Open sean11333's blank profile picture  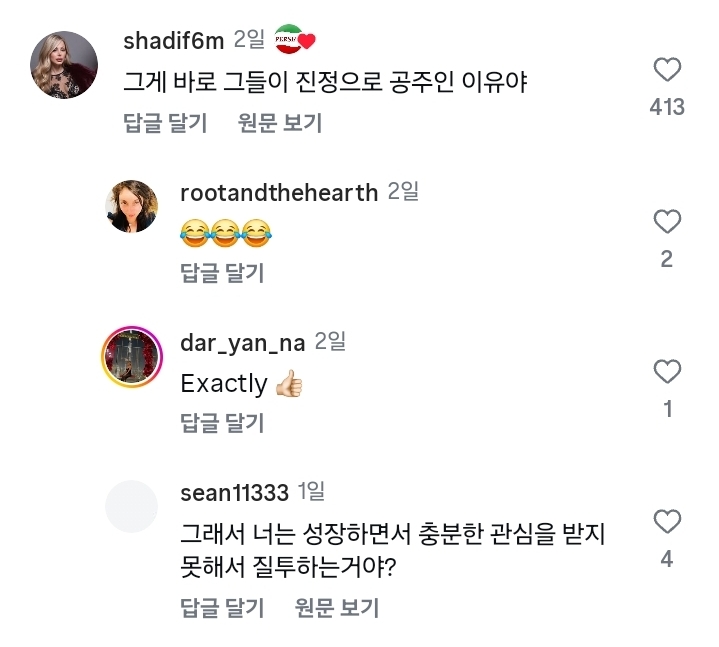click(x=131, y=506)
